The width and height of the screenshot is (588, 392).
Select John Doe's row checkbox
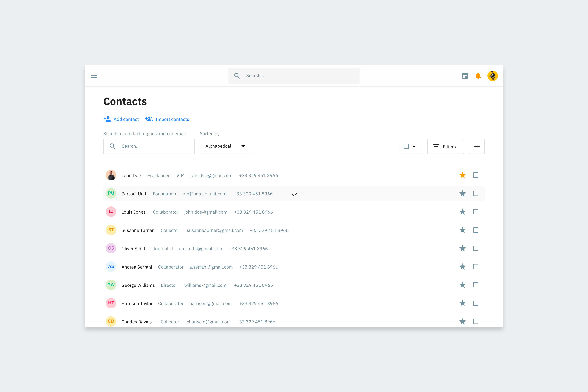475,175
